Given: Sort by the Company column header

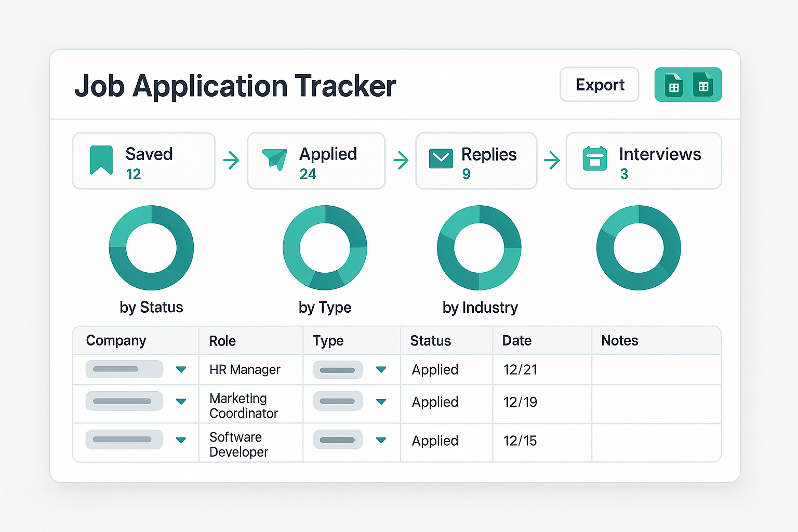Looking at the screenshot, I should click(x=116, y=341).
